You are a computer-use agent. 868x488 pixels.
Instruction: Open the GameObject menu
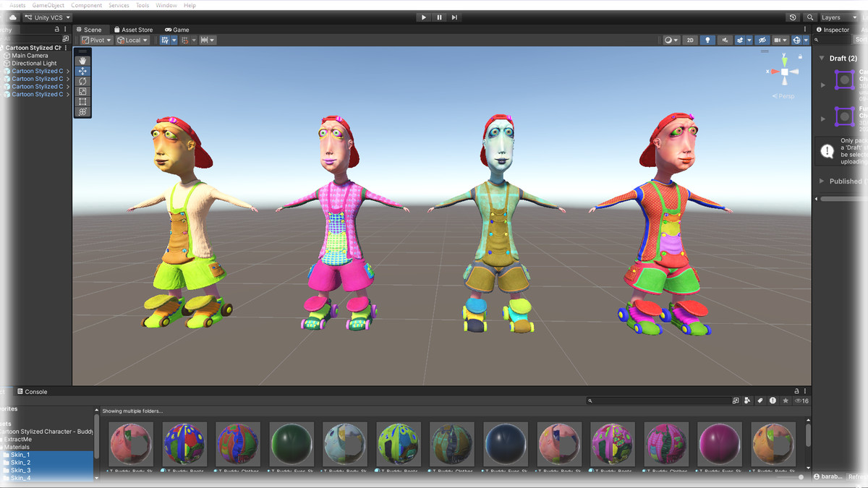click(48, 5)
